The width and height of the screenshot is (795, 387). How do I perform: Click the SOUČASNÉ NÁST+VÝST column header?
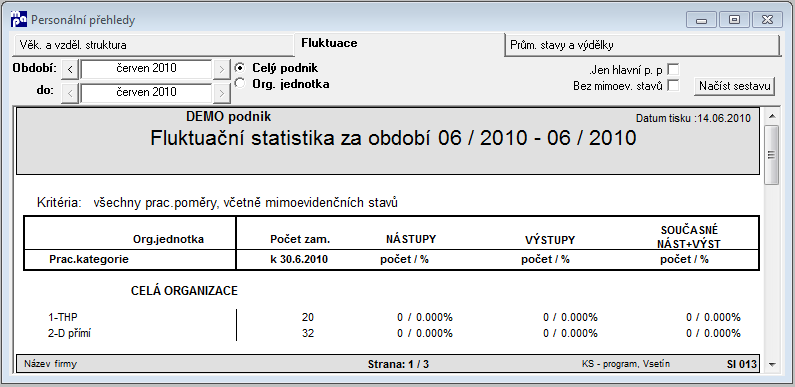click(689, 237)
